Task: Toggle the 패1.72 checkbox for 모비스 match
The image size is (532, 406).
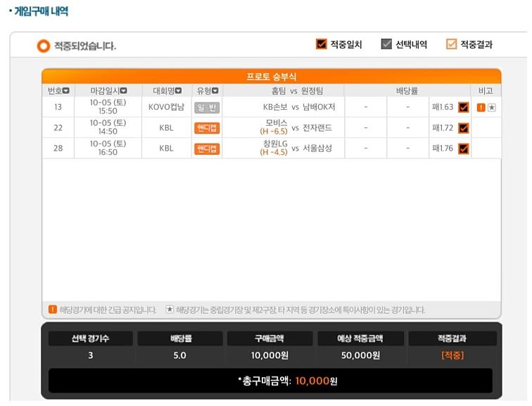Action: coord(464,128)
